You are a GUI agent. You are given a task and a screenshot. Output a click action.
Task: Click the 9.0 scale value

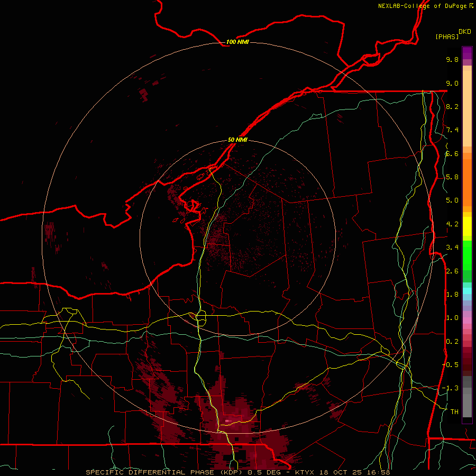(452, 83)
